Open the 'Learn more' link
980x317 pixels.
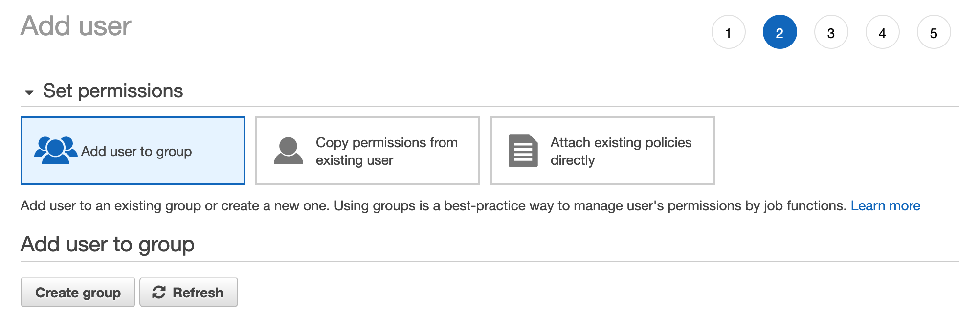click(x=885, y=206)
